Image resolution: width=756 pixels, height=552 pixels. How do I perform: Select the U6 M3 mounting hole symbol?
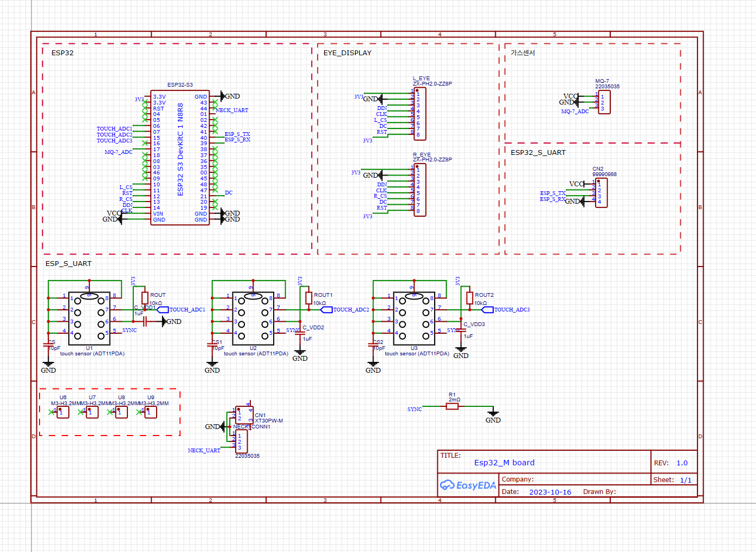(63, 412)
